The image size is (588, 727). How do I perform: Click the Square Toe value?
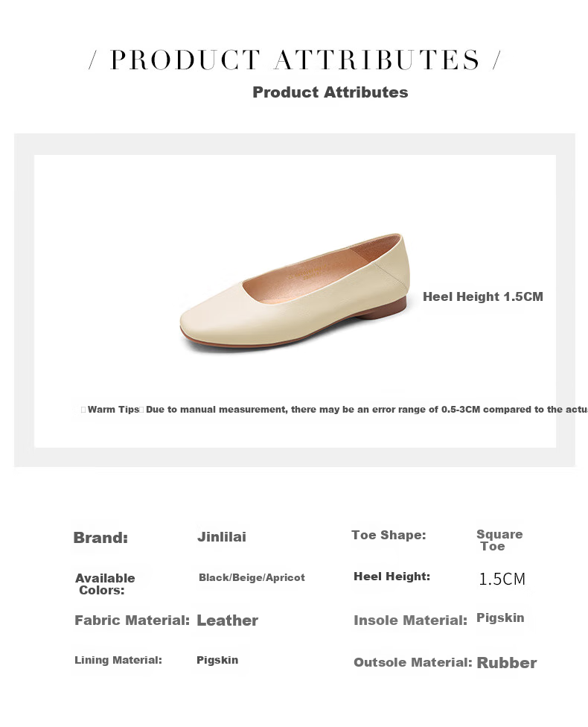pyautogui.click(x=499, y=540)
